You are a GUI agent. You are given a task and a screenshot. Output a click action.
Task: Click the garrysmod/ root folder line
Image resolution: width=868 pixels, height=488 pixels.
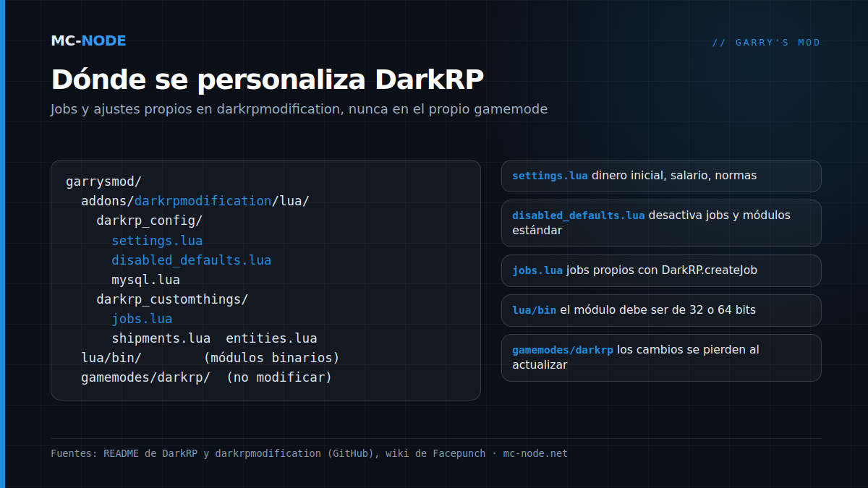[x=103, y=181]
